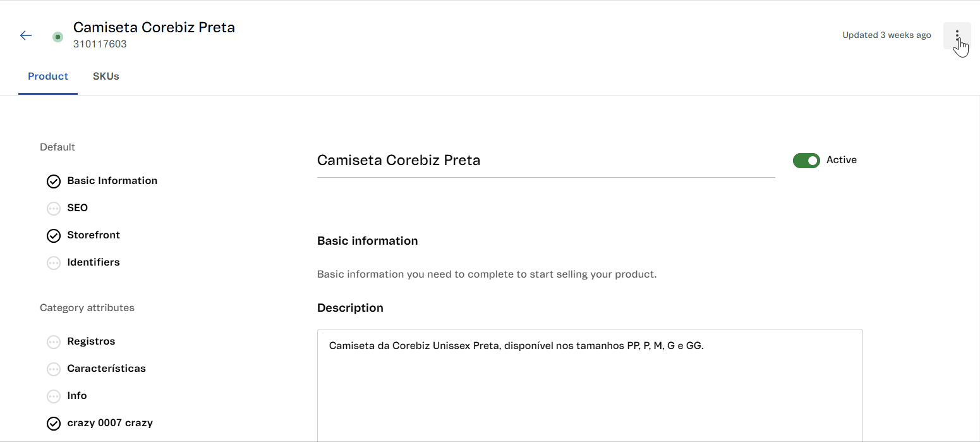Toggle the Active product switch
980x442 pixels.
click(806, 161)
